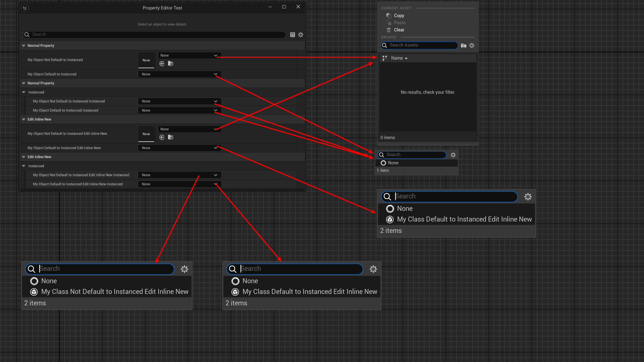
Task: Collapse the first Instanced subgroup expander
Action: (x=24, y=92)
